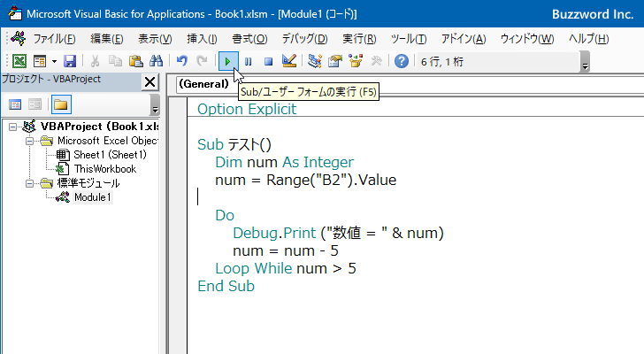This screenshot has height=354, width=644.
Task: Toggle Folders view in Project pane
Action: [x=61, y=104]
